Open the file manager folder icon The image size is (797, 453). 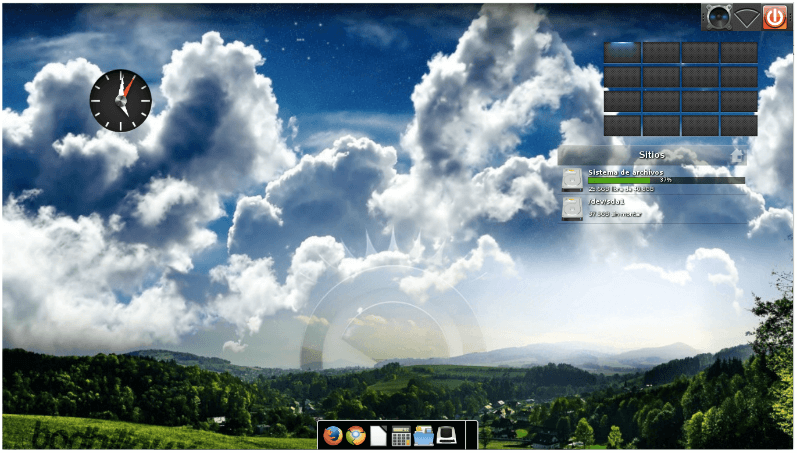click(x=424, y=436)
